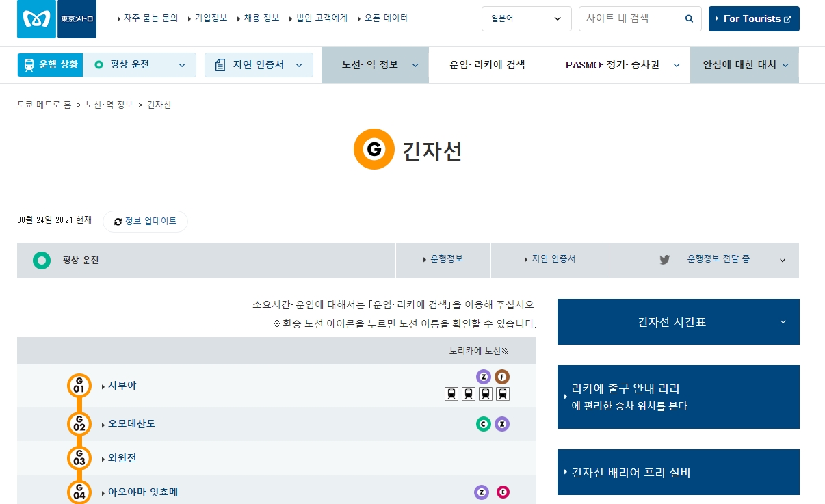This screenshot has height=504, width=825.
Task: Click the G01 station badge for 시부야
Action: [x=78, y=385]
